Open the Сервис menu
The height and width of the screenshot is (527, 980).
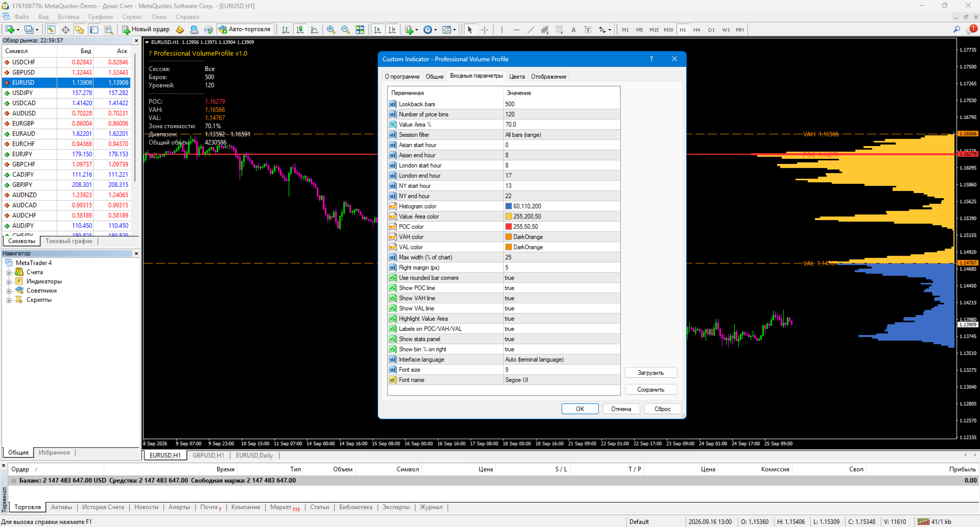tap(132, 17)
